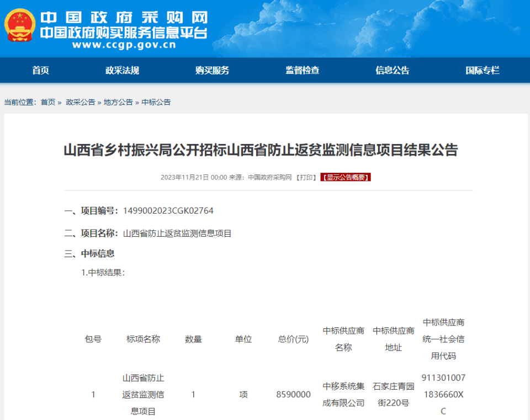Image resolution: width=530 pixels, height=420 pixels.
Task: Click the 总价(元) column header
Action: click(x=293, y=339)
